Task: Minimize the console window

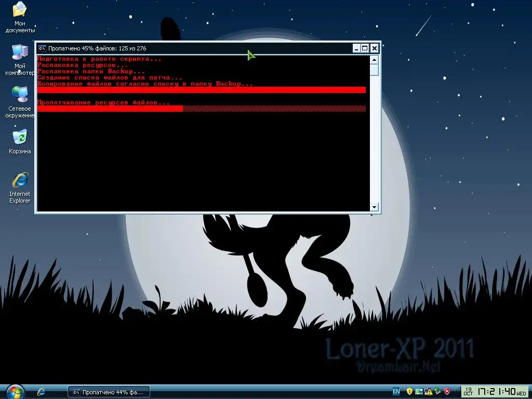Action: click(356, 48)
